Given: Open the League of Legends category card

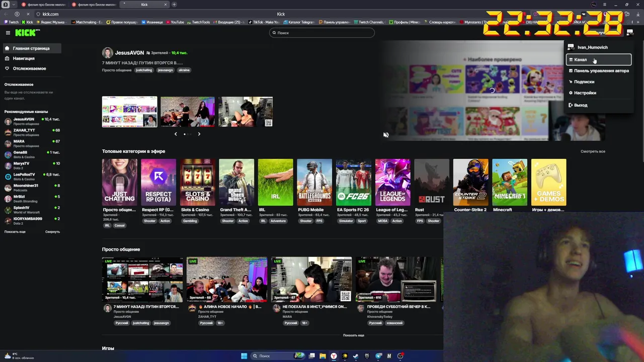Looking at the screenshot, I should [x=392, y=183].
